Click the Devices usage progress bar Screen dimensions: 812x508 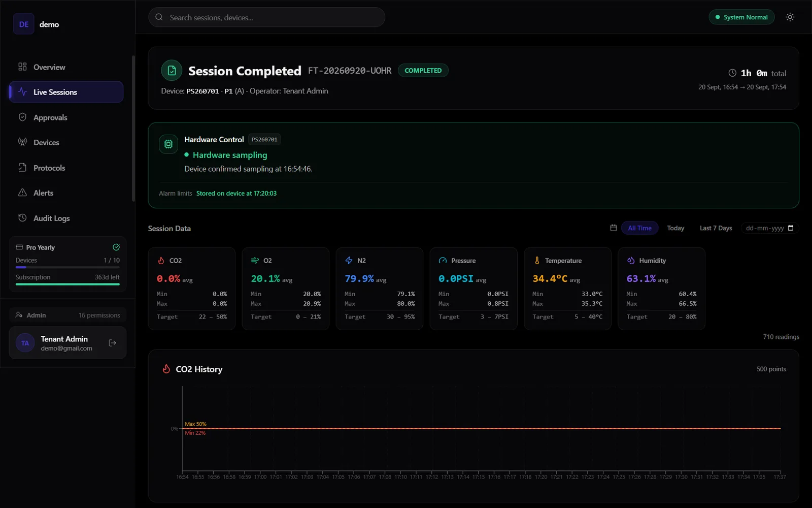pyautogui.click(x=67, y=267)
